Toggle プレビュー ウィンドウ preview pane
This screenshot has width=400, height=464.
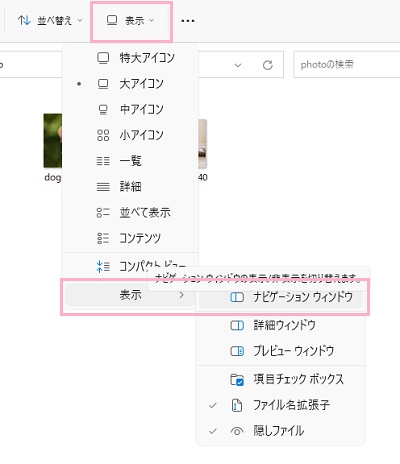[280, 351]
